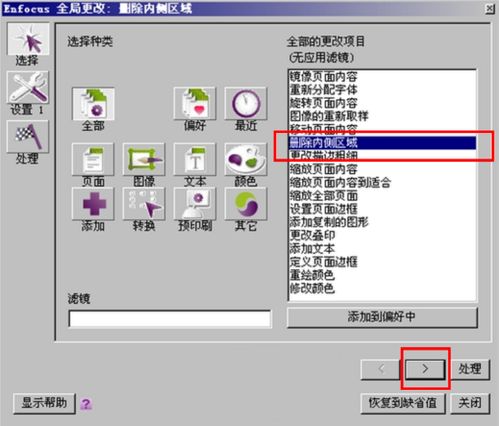Click 恢复到缺省值 restore defaults button
The image size is (499, 426).
click(x=403, y=403)
